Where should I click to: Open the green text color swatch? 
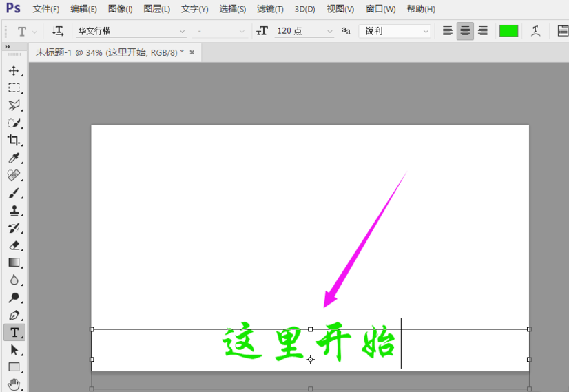508,31
